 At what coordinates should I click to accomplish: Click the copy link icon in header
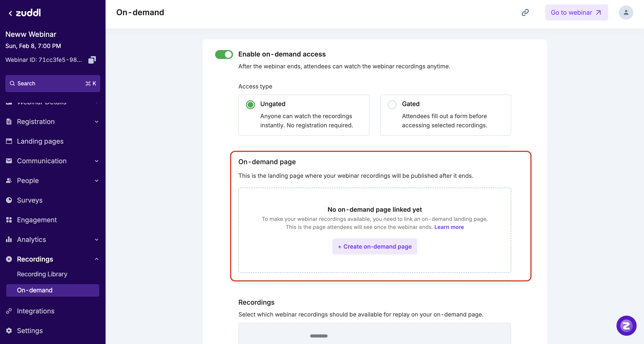[x=525, y=13]
